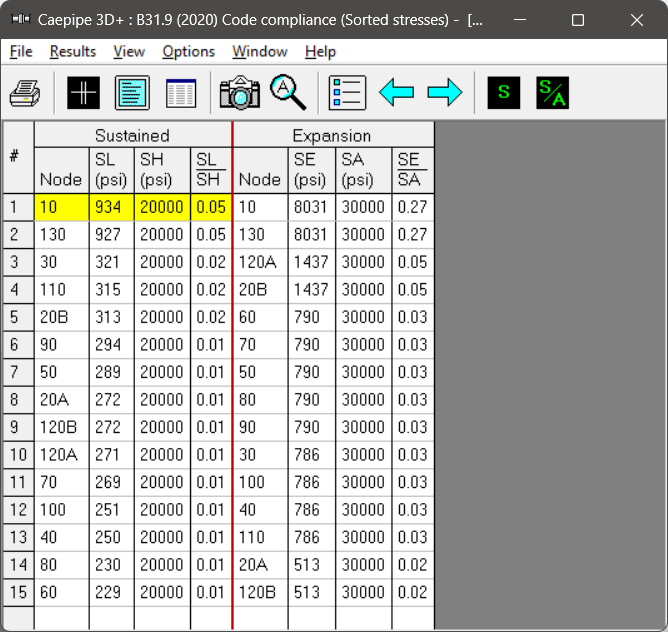Click the magnifier zoom font icon
The image size is (668, 632).
(x=289, y=93)
